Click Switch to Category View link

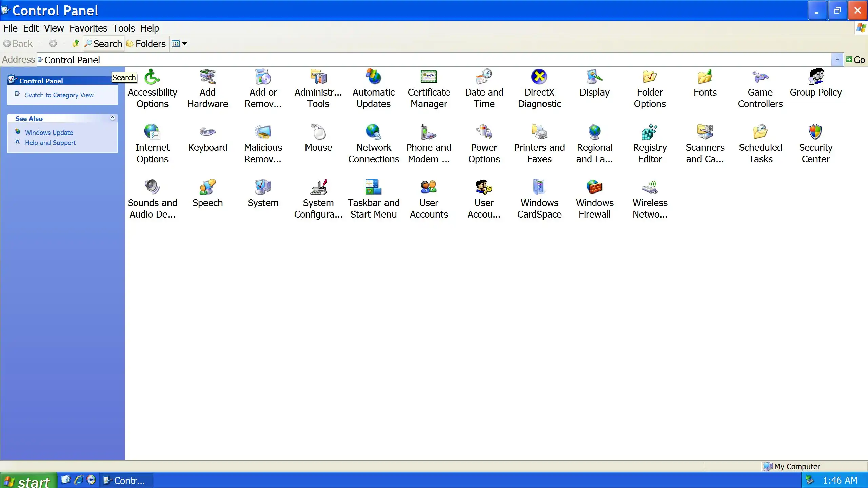59,95
